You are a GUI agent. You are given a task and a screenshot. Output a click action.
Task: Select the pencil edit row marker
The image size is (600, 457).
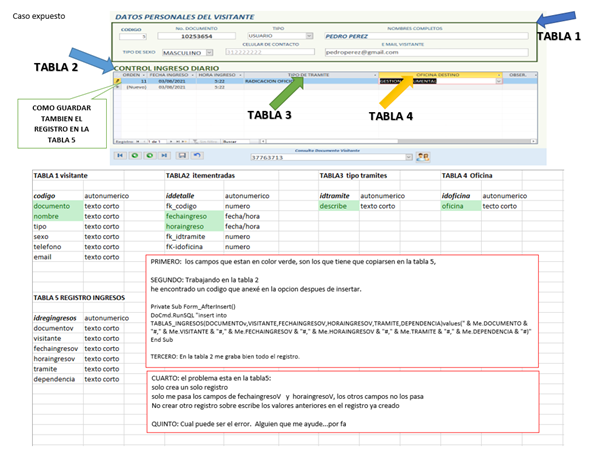(x=117, y=81)
